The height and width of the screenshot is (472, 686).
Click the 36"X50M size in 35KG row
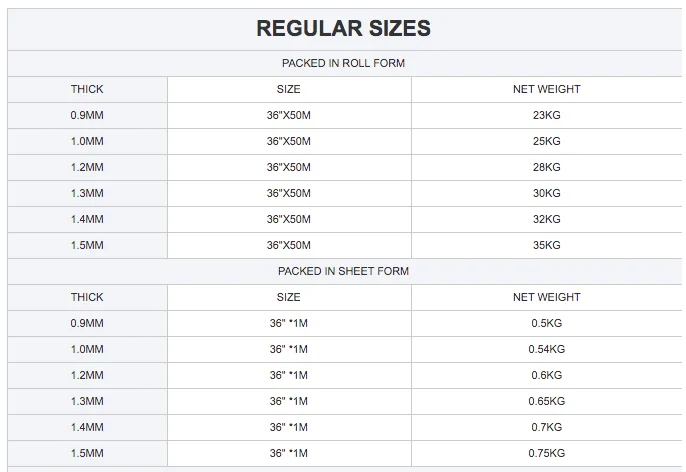coord(288,245)
